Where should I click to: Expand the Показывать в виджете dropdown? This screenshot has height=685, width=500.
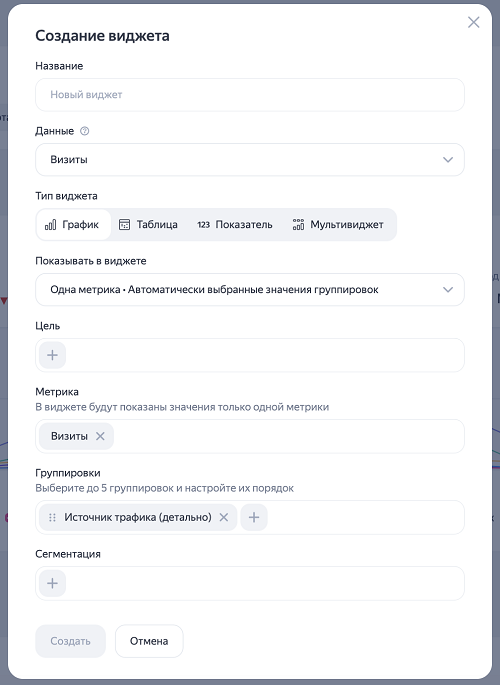click(250, 290)
